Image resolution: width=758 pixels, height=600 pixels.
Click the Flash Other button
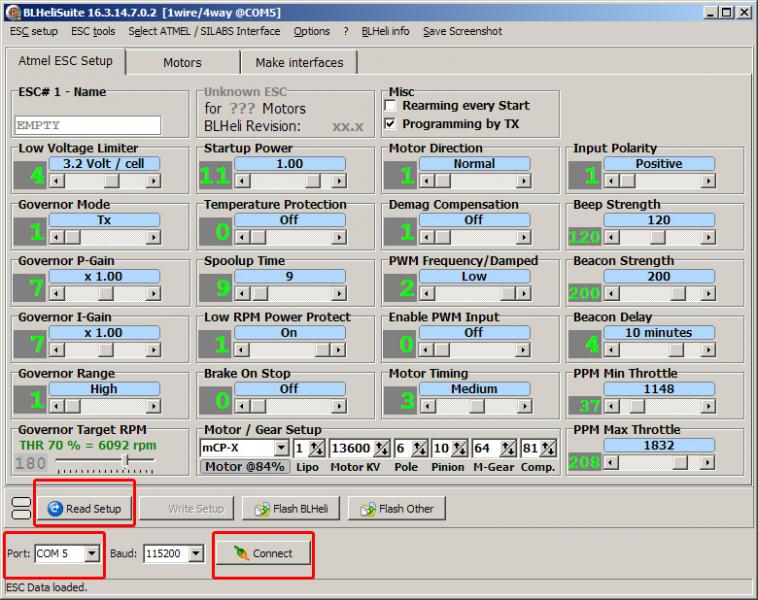tap(397, 509)
